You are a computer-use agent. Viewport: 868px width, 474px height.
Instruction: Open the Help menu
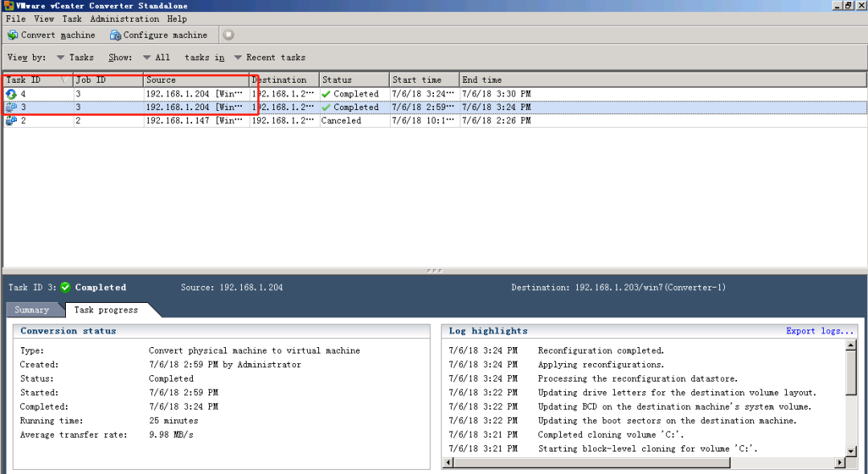click(x=177, y=18)
